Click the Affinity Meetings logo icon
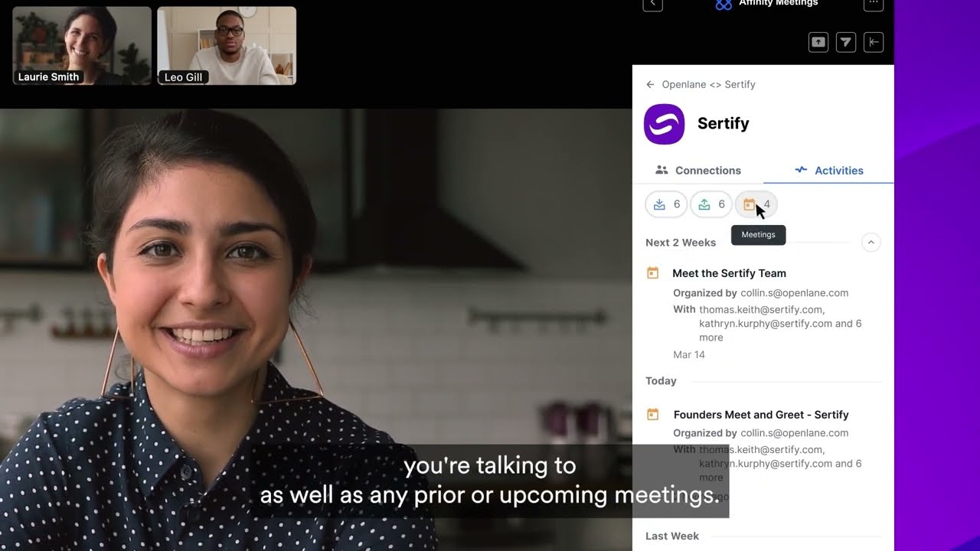Viewport: 980px width, 551px height. click(724, 5)
